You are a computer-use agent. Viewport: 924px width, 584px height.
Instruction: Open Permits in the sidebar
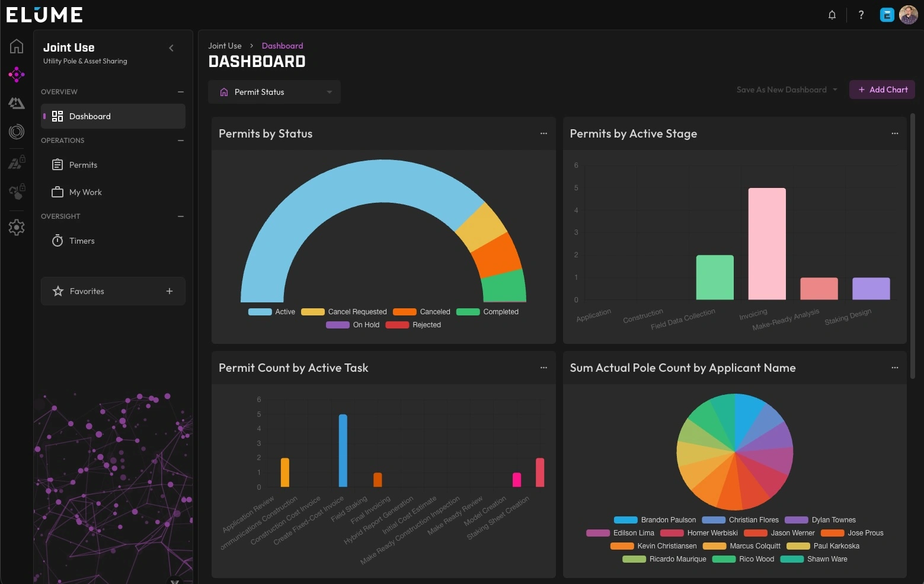coord(83,165)
